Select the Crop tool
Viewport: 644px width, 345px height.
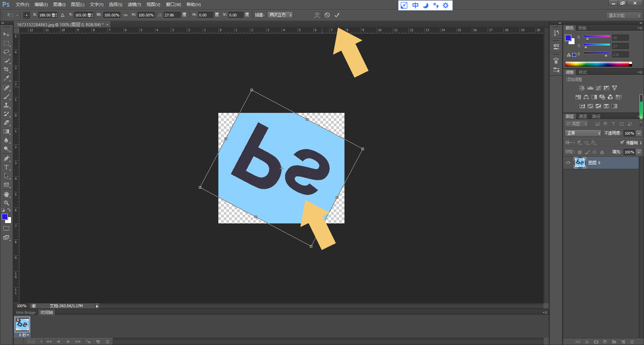[6, 69]
